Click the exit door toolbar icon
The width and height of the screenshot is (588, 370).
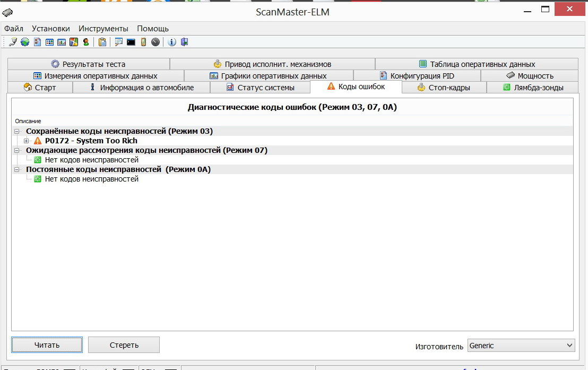184,42
